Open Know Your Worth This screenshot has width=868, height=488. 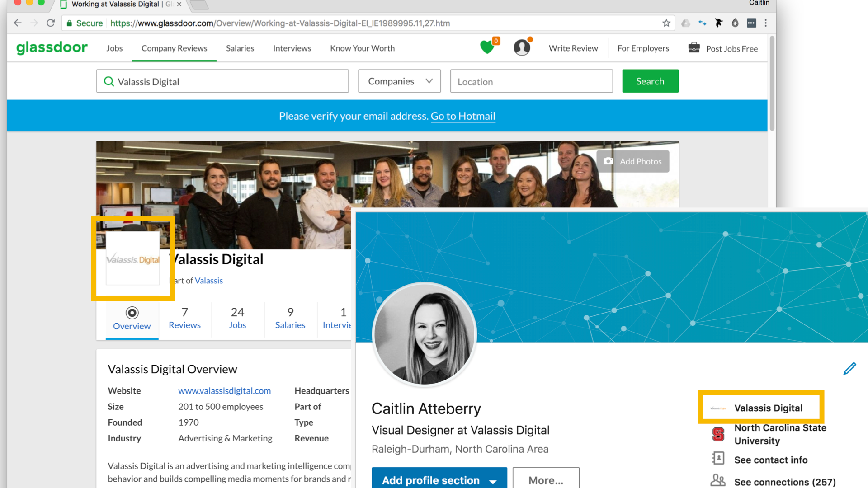coord(362,48)
